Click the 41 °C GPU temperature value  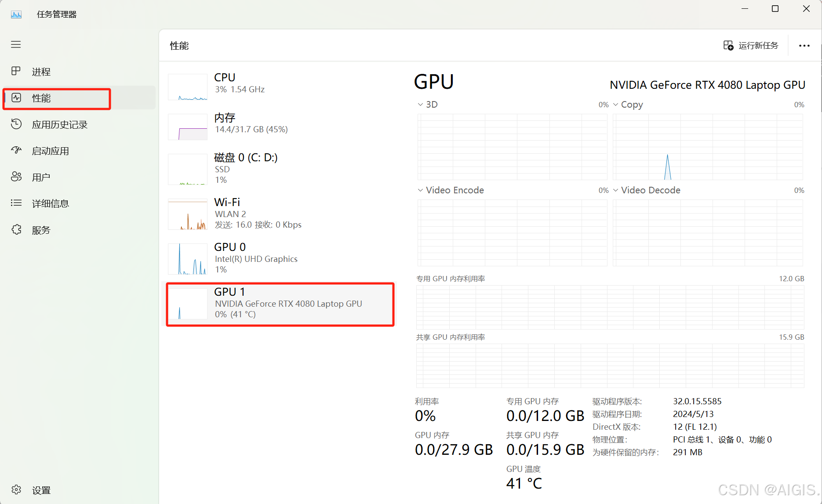coord(524,483)
